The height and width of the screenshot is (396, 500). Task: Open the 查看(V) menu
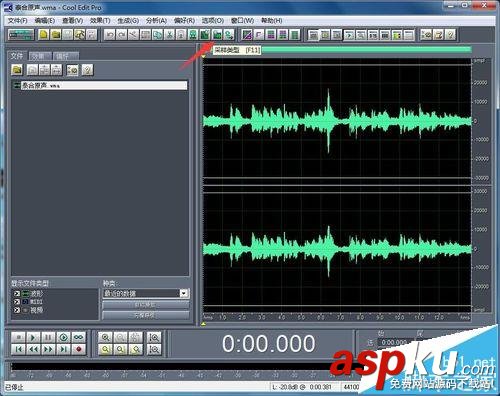point(72,21)
